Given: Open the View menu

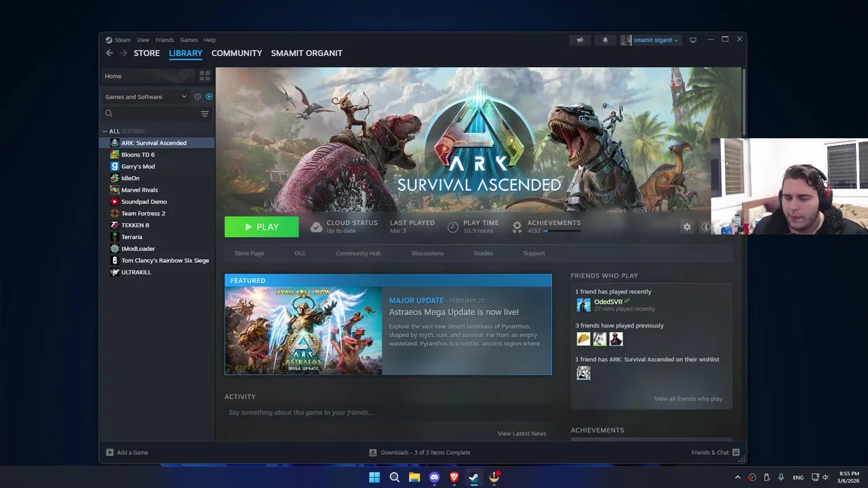Looking at the screenshot, I should pos(143,40).
